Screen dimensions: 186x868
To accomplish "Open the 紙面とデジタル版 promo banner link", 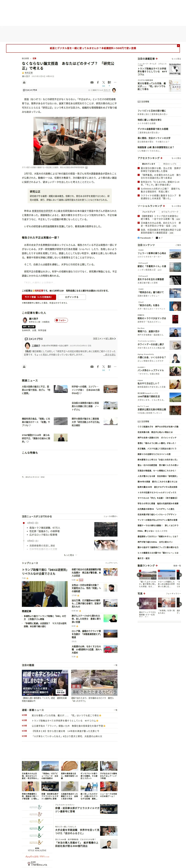I will (x=93, y=48).
